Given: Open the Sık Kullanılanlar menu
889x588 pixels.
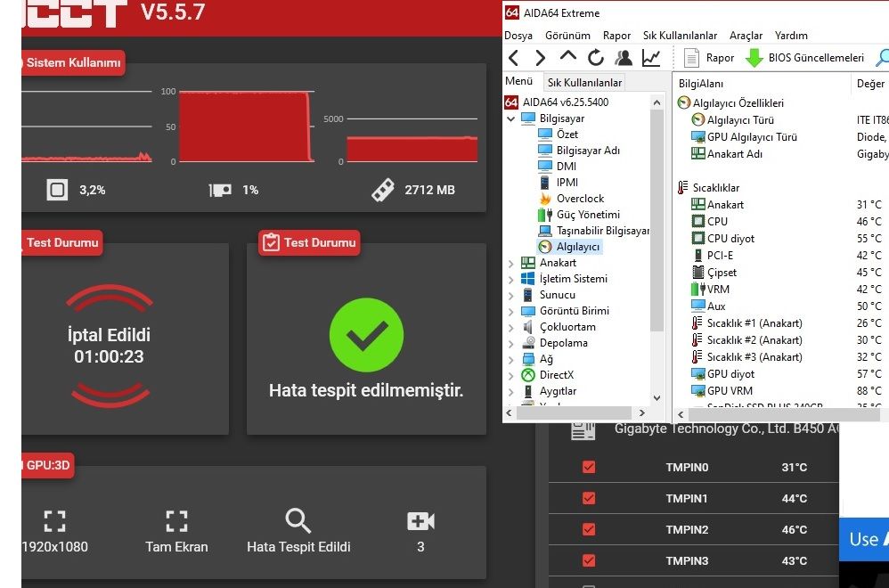Looking at the screenshot, I should coord(680,35).
